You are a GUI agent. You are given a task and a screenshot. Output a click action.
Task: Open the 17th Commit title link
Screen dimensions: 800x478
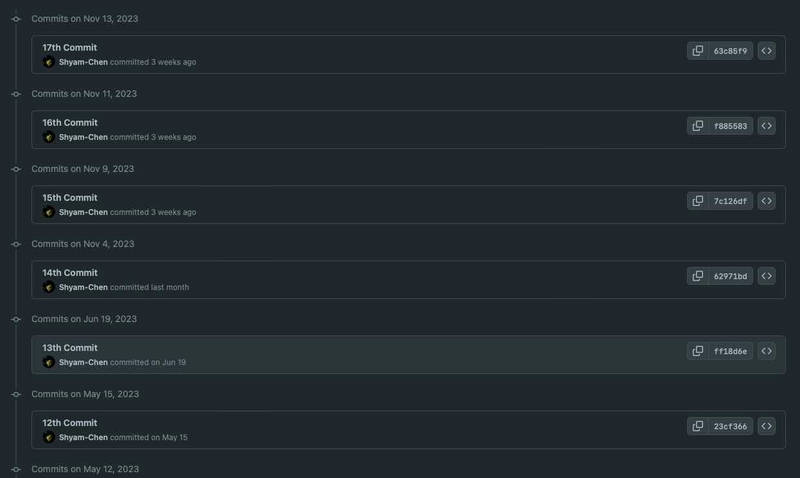pos(69,47)
